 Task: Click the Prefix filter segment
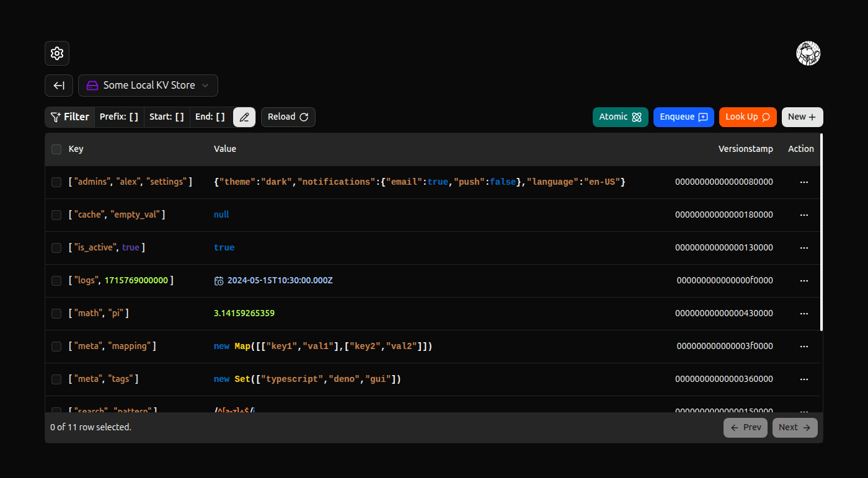point(118,117)
